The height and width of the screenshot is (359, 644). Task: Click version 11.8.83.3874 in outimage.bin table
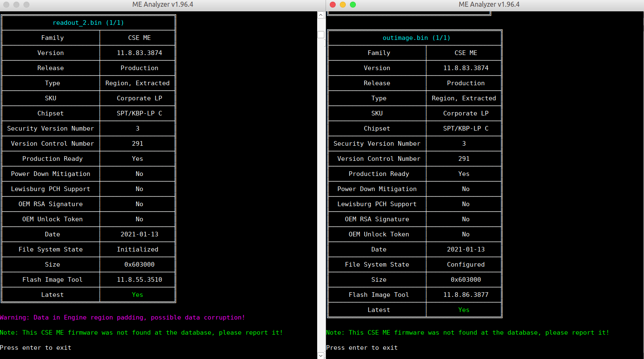click(x=466, y=68)
